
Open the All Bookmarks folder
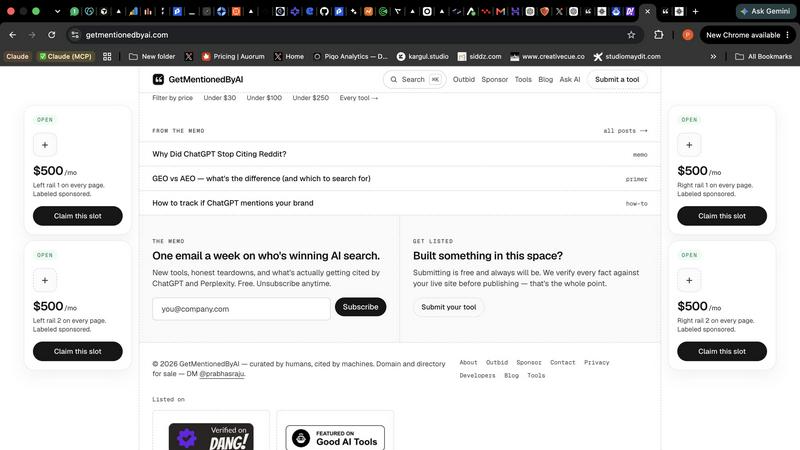click(763, 57)
